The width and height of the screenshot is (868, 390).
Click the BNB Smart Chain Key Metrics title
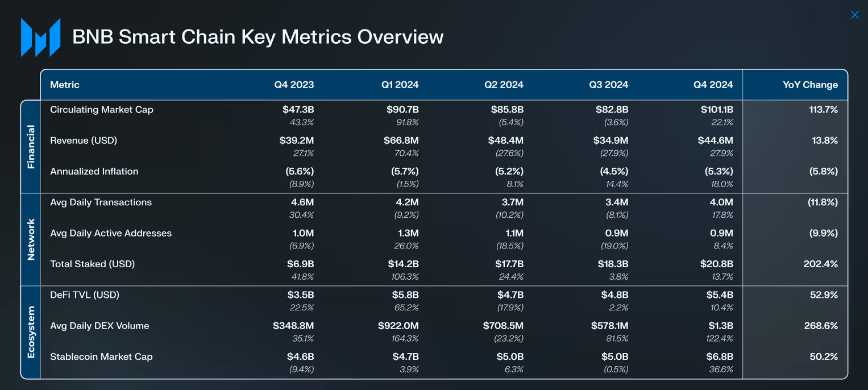[x=258, y=37]
